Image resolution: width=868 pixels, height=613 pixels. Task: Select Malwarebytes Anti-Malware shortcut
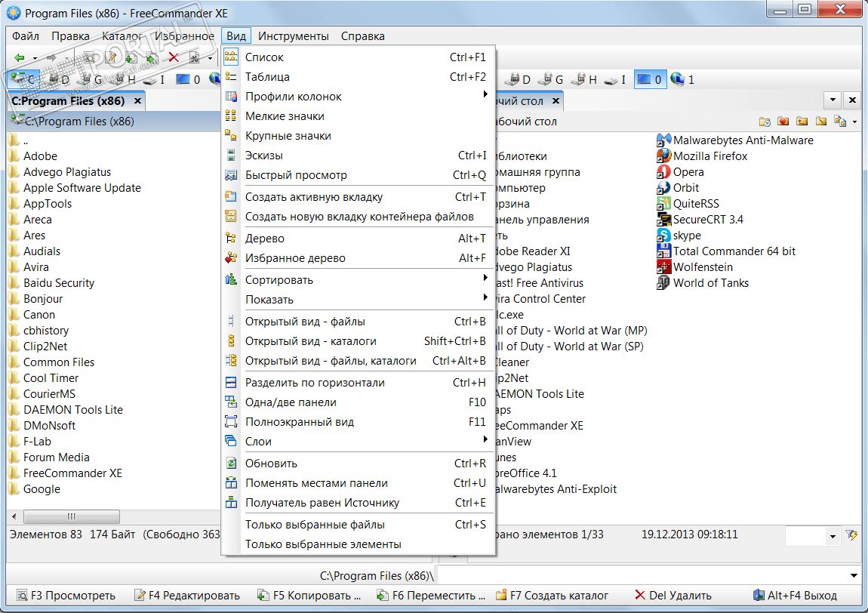click(735, 140)
